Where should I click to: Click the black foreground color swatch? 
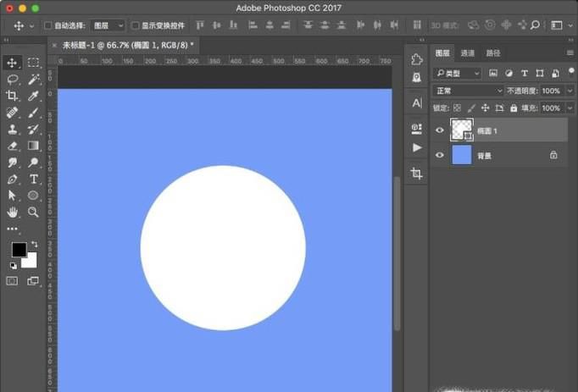[19, 250]
